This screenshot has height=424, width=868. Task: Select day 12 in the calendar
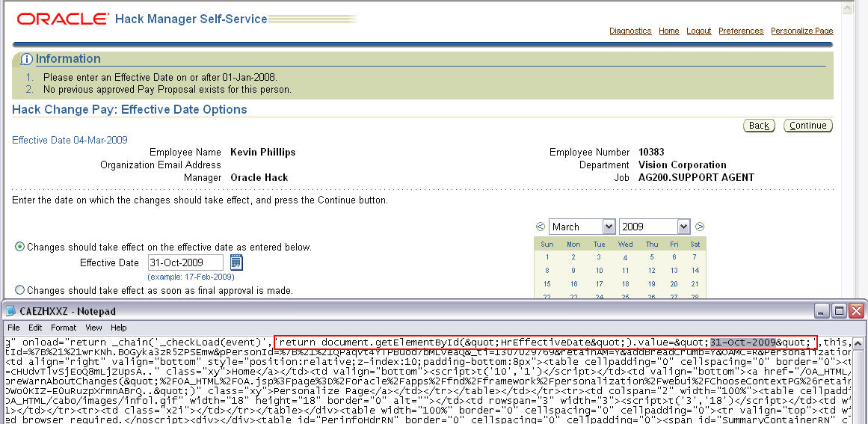tap(651, 271)
